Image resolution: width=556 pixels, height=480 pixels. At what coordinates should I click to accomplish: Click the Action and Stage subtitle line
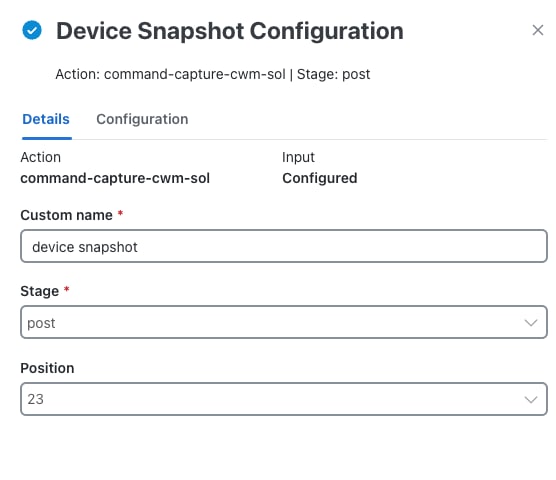(213, 74)
